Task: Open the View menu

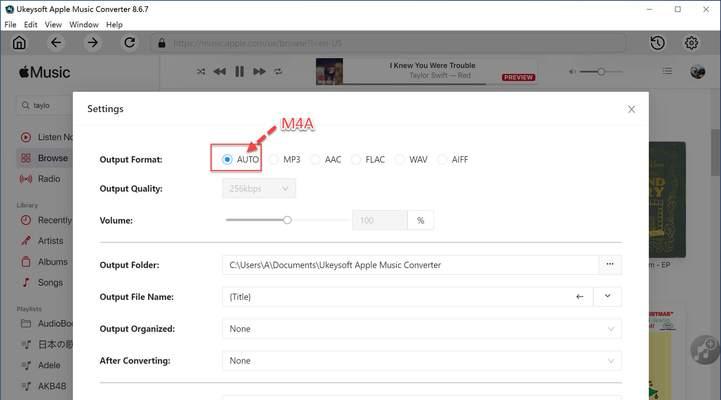Action: (53, 24)
